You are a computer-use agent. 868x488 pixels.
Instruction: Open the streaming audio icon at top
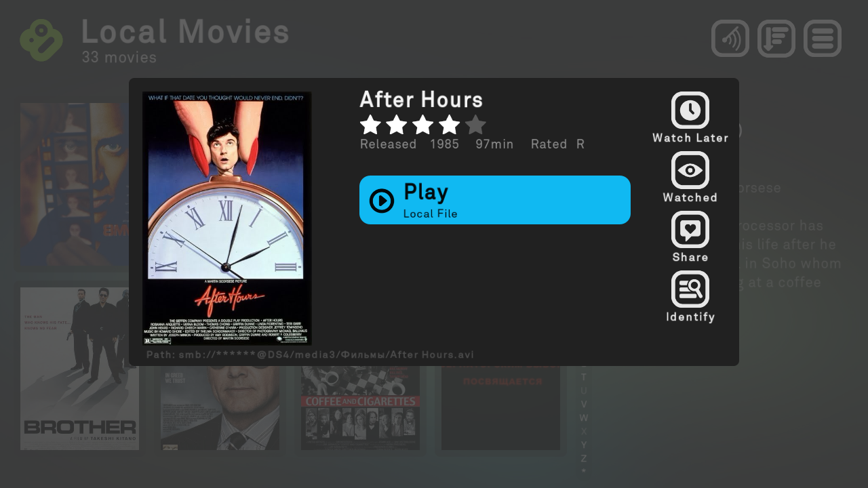[730, 39]
